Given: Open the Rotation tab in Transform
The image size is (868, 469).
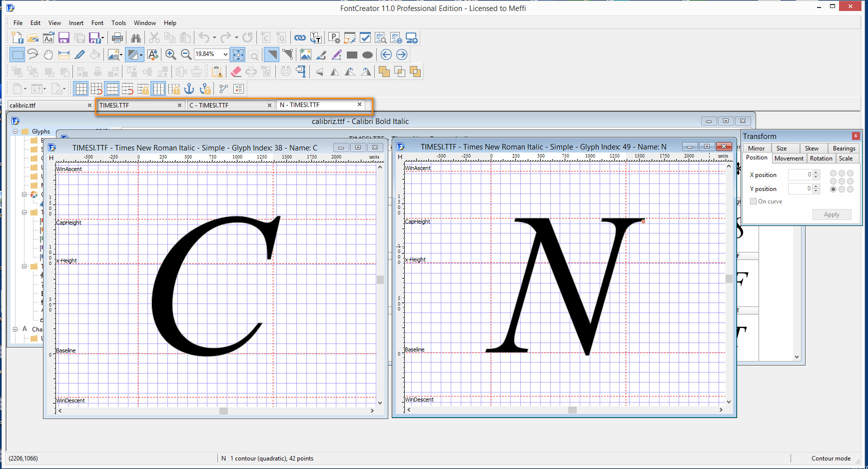Looking at the screenshot, I should (x=821, y=158).
